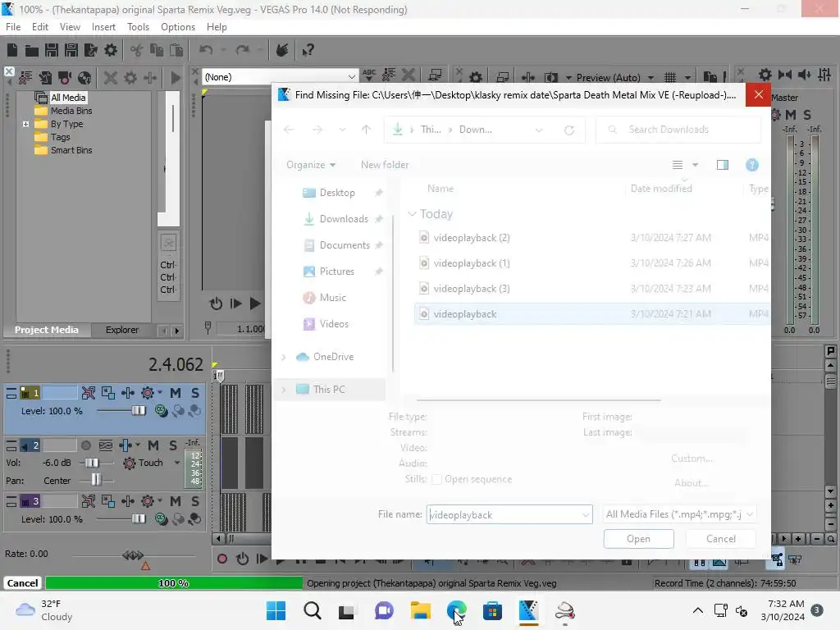Click the Up folder arrow in dialog
The width and height of the screenshot is (840, 630).
pyautogui.click(x=367, y=130)
